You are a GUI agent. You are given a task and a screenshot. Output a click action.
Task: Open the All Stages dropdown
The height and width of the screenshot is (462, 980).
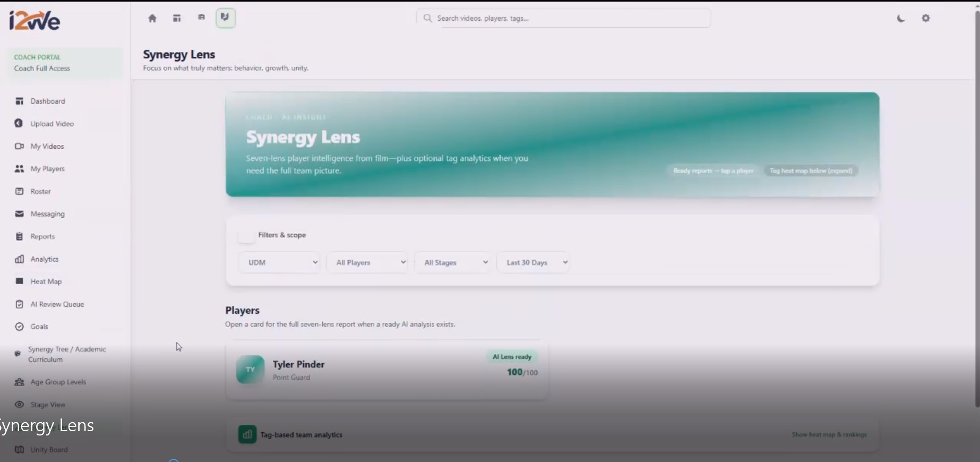pyautogui.click(x=452, y=262)
